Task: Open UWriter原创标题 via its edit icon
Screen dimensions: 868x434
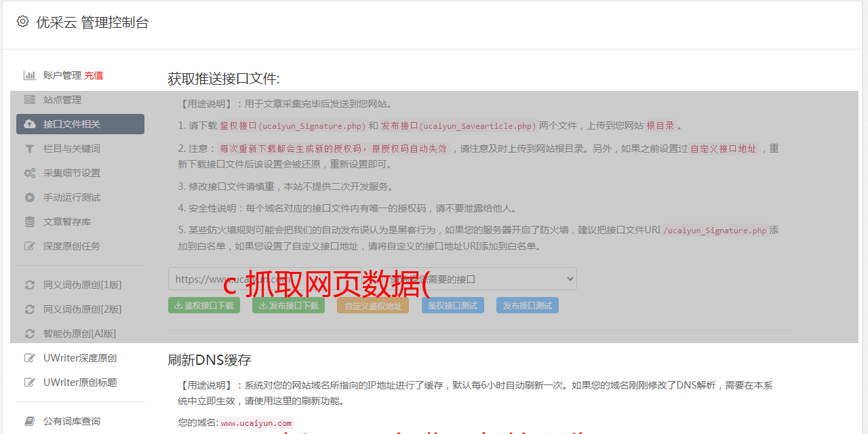Action: [30, 382]
